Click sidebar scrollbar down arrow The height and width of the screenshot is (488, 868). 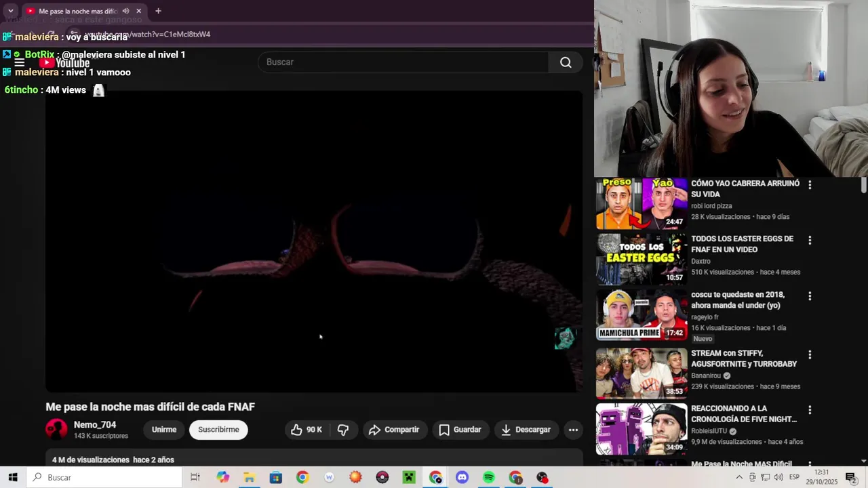pyautogui.click(x=863, y=461)
